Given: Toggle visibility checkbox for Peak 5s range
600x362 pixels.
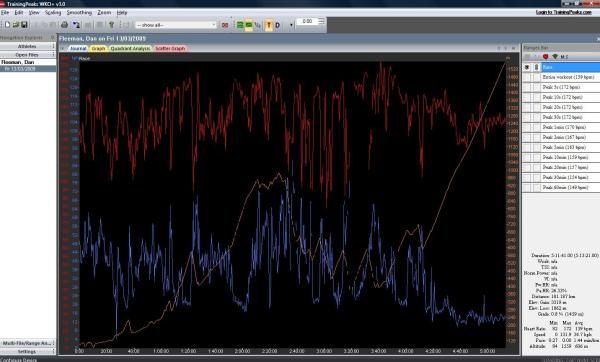Looking at the screenshot, I should coord(527,87).
